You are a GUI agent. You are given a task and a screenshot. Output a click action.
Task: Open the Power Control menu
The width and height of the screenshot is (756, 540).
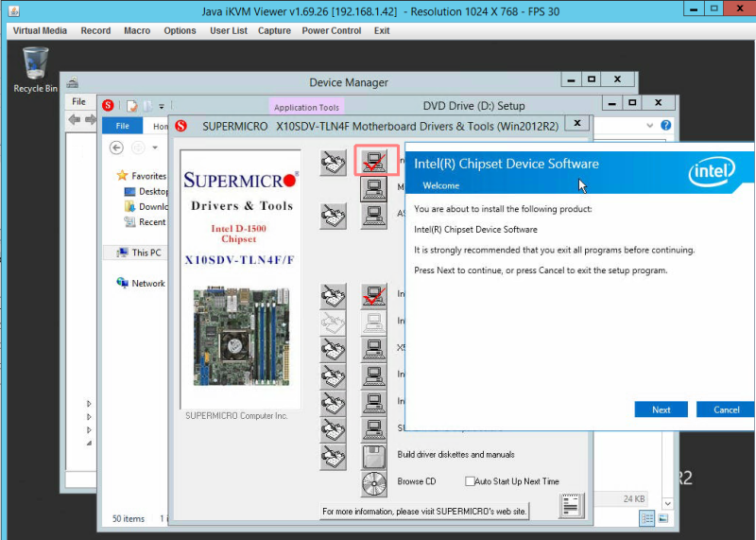(x=332, y=30)
